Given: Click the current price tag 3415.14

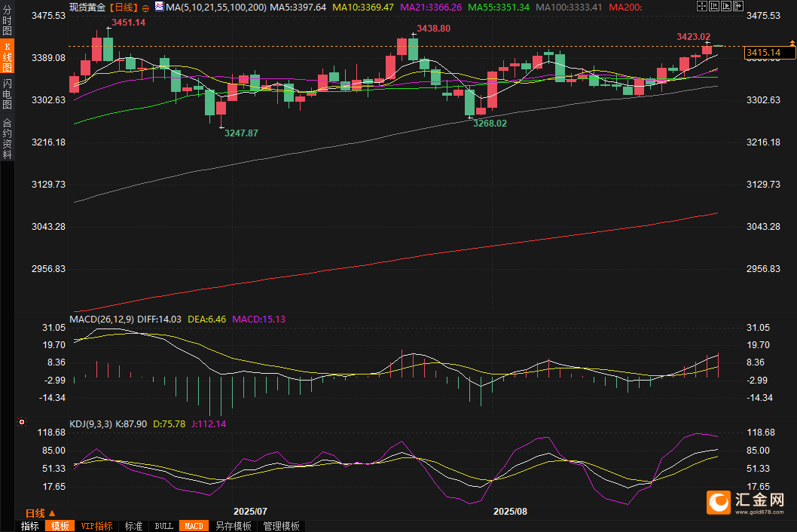Looking at the screenshot, I should [x=768, y=53].
